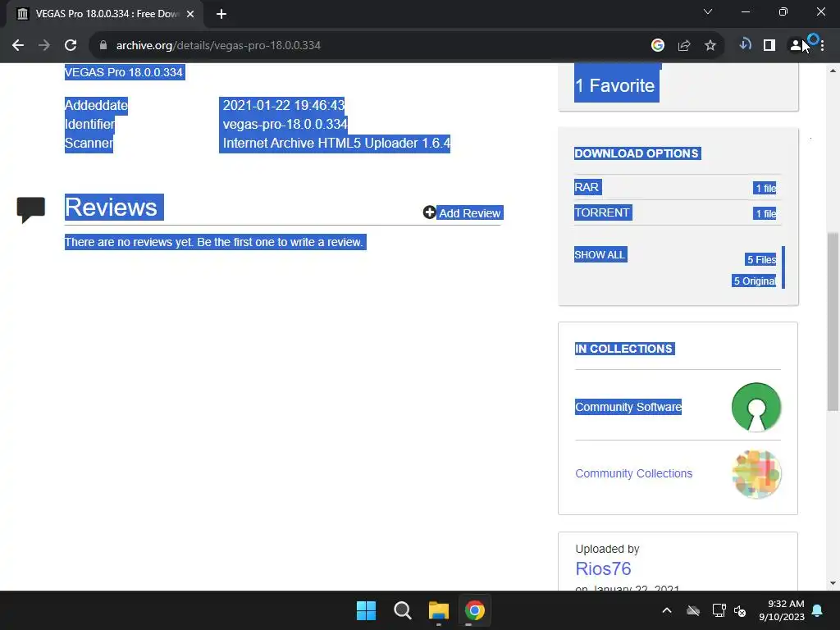Click SHOW ALL download options
This screenshot has width=840, height=630.
tap(600, 254)
